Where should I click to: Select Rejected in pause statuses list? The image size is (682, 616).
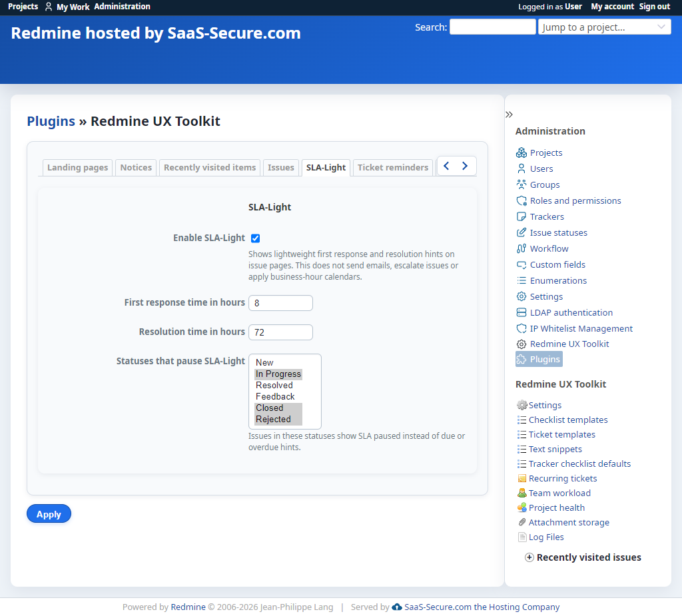(278, 419)
